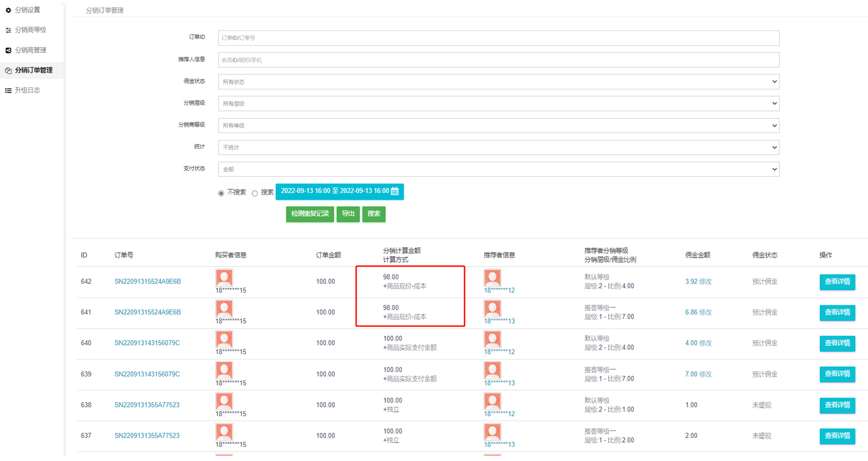Click 查看详情 for order 638
The image size is (868, 461).
click(x=837, y=405)
